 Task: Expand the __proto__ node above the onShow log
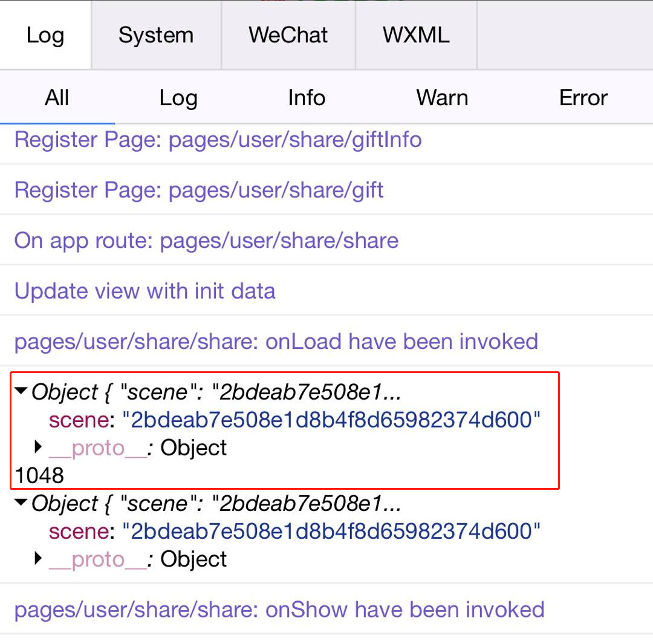pos(39,559)
